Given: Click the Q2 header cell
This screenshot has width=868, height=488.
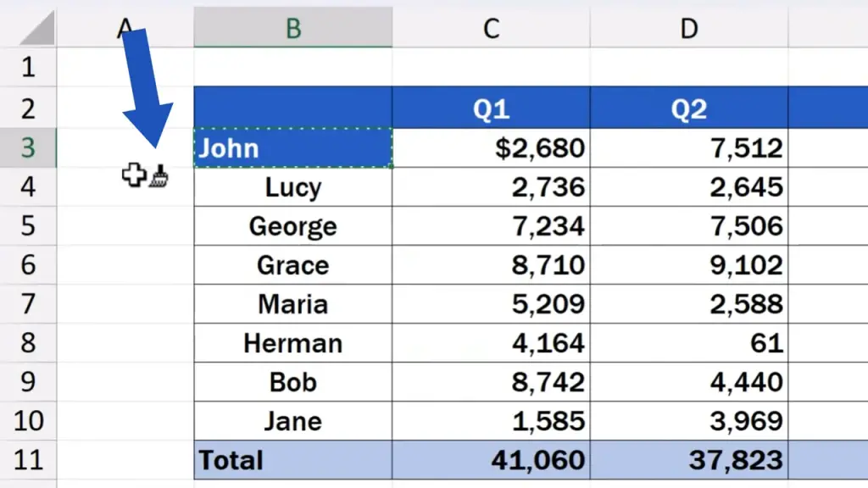Looking at the screenshot, I should point(689,108).
